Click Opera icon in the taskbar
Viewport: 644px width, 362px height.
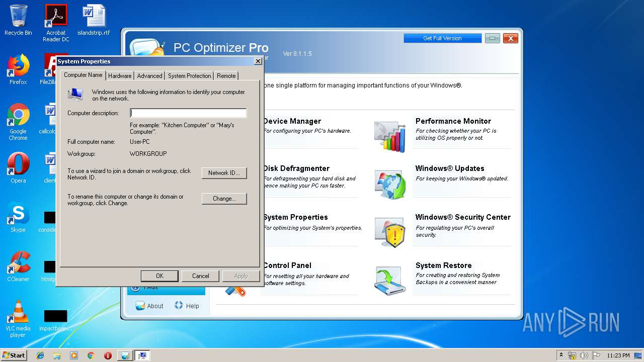point(108,355)
